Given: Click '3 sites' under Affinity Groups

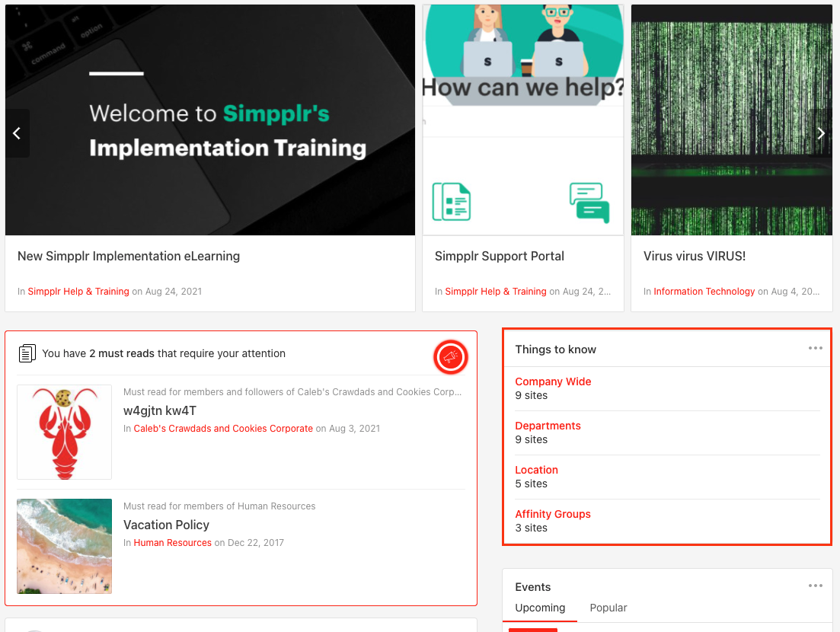Looking at the screenshot, I should [531, 528].
